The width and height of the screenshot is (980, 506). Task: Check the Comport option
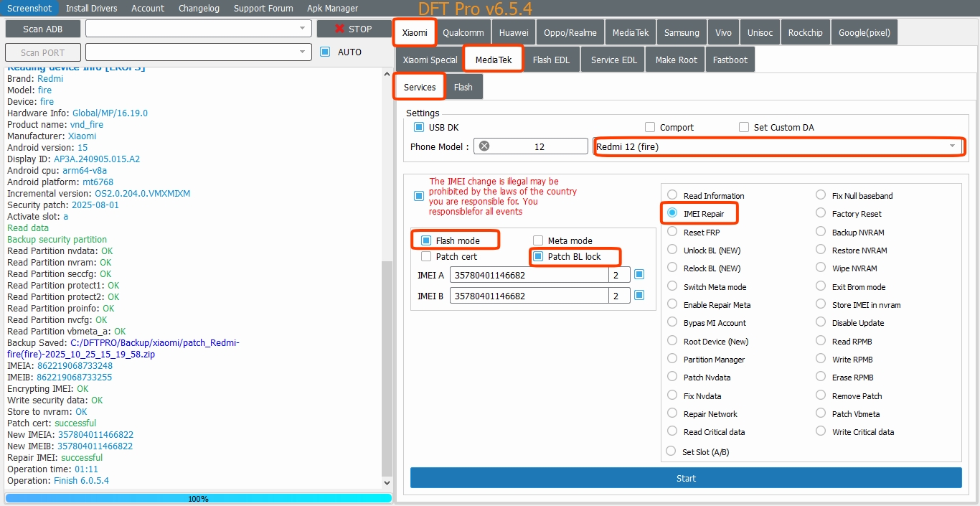pos(650,127)
